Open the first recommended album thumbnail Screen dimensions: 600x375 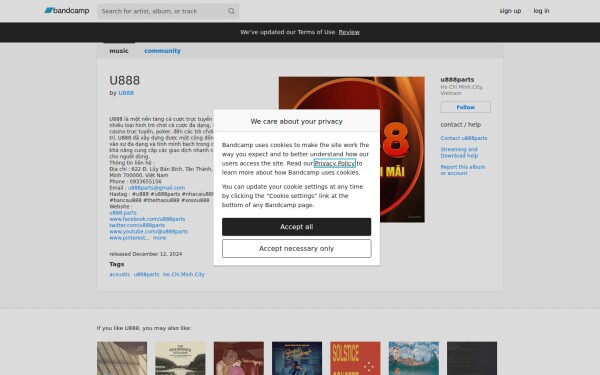click(122, 358)
